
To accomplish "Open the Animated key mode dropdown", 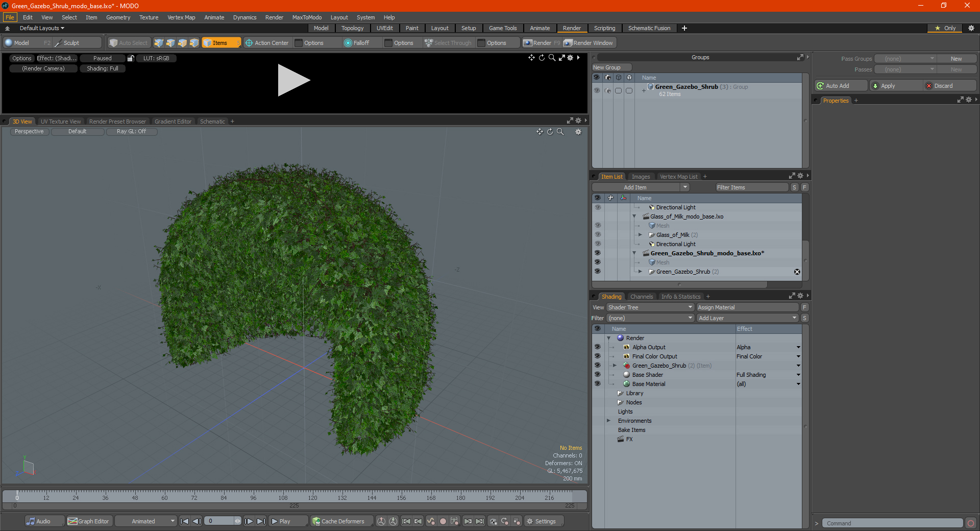I will 145,521.
